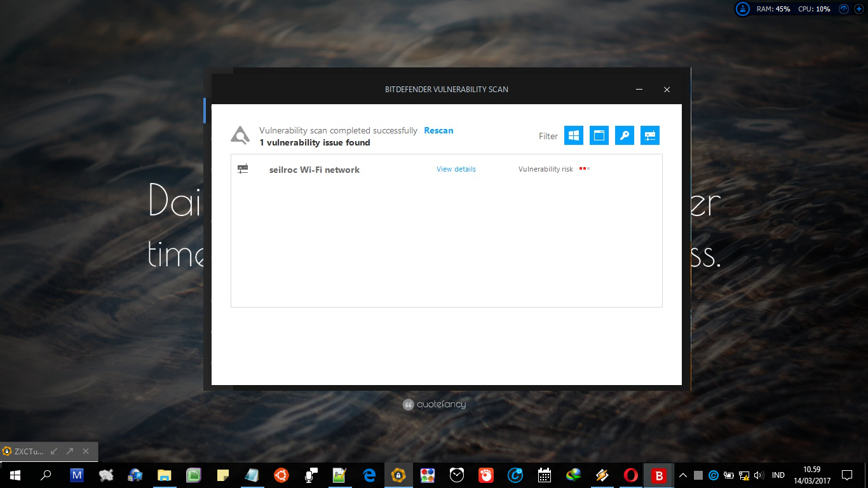Open the File Explorer taskbar icon
This screenshot has width=868, height=488.
click(165, 475)
